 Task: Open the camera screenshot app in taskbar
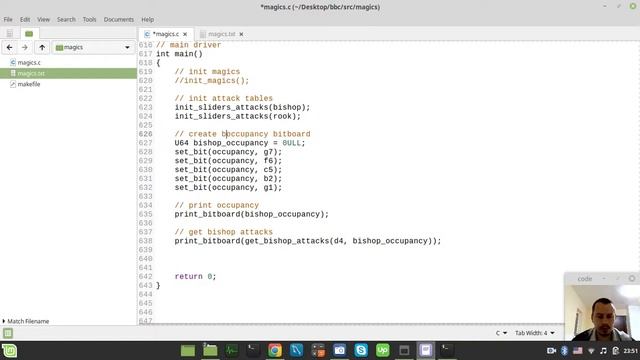pyautogui.click(x=340, y=351)
